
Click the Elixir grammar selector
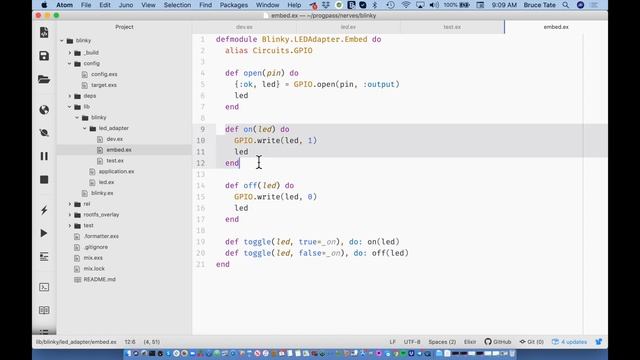click(x=470, y=342)
